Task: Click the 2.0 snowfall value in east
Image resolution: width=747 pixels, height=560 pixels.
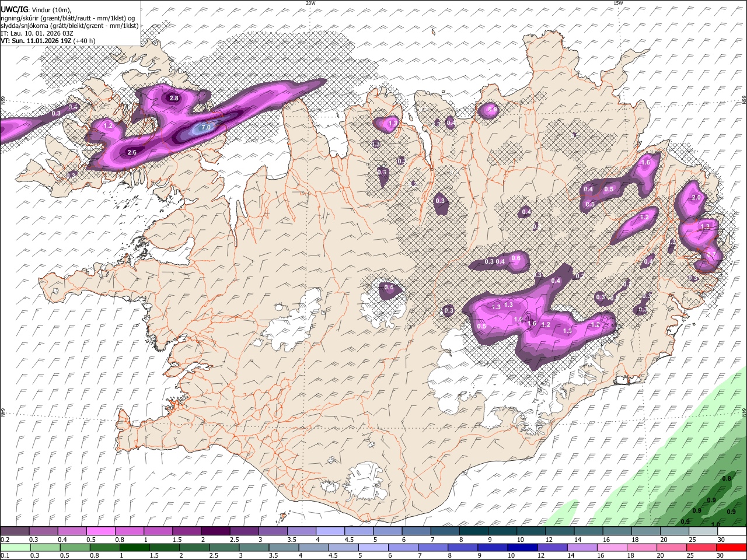Action: pos(696,198)
